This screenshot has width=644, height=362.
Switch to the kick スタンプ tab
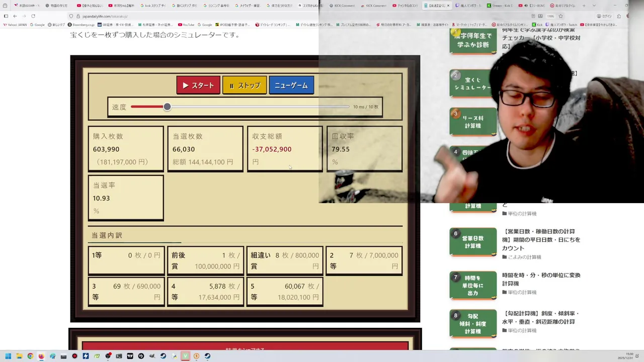[x=152, y=6]
